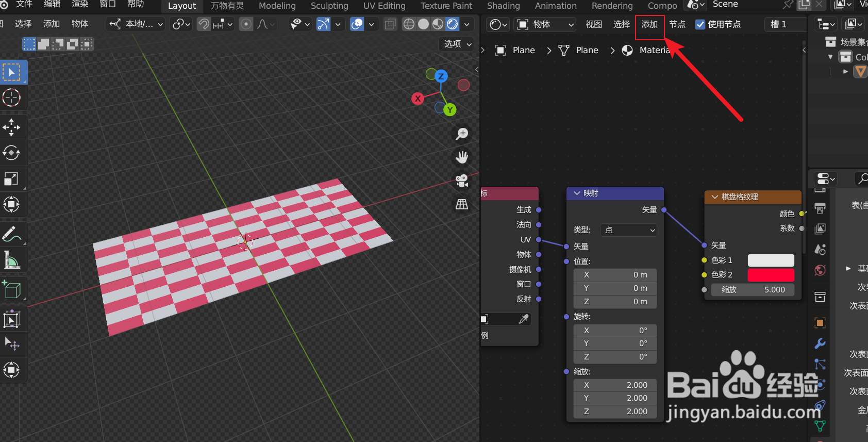The image size is (868, 442).
Task: Click the Z axis on navigation gizmo
Action: (x=441, y=76)
